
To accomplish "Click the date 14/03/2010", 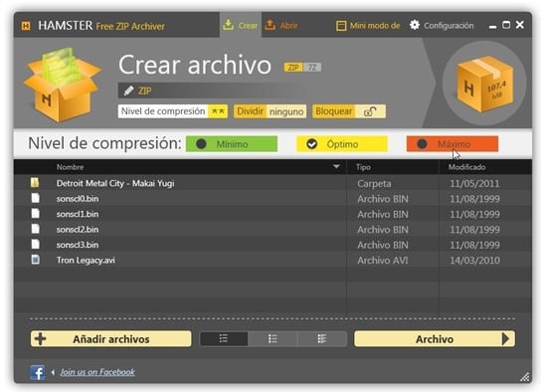I will coord(474,261).
